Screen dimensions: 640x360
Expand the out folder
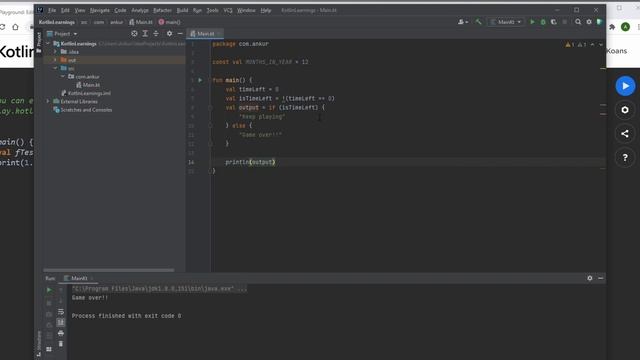(56, 60)
